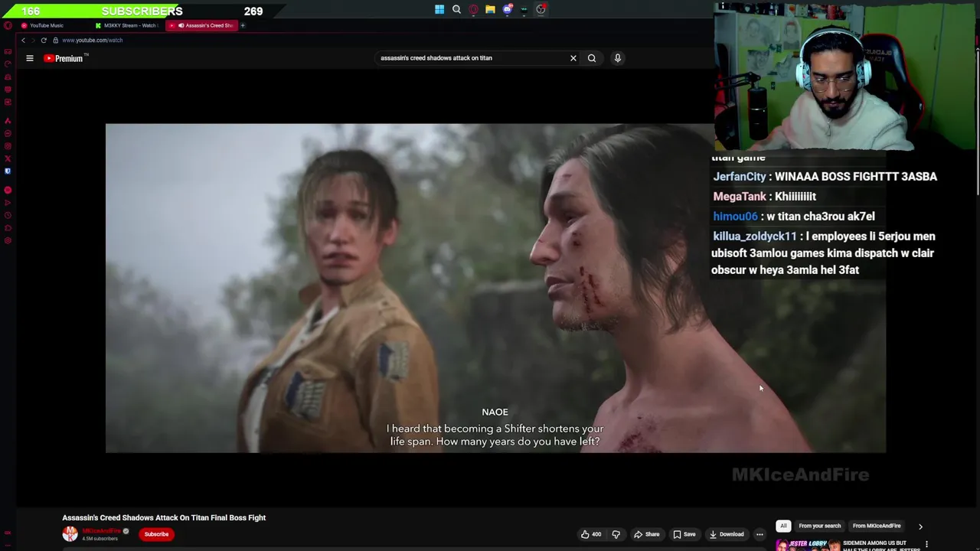Click the video title text below the player
This screenshot has height=551, width=980.
[x=164, y=518]
